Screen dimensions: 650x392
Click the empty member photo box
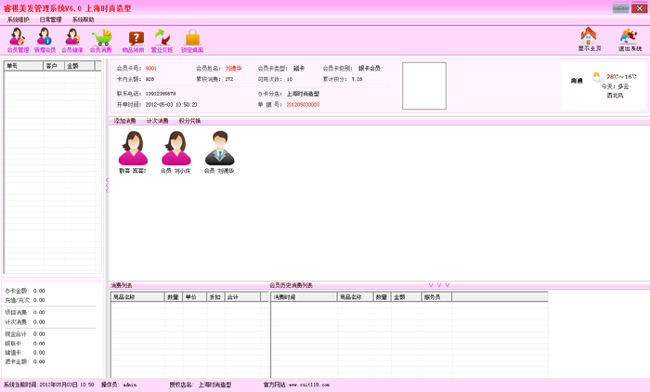point(424,86)
